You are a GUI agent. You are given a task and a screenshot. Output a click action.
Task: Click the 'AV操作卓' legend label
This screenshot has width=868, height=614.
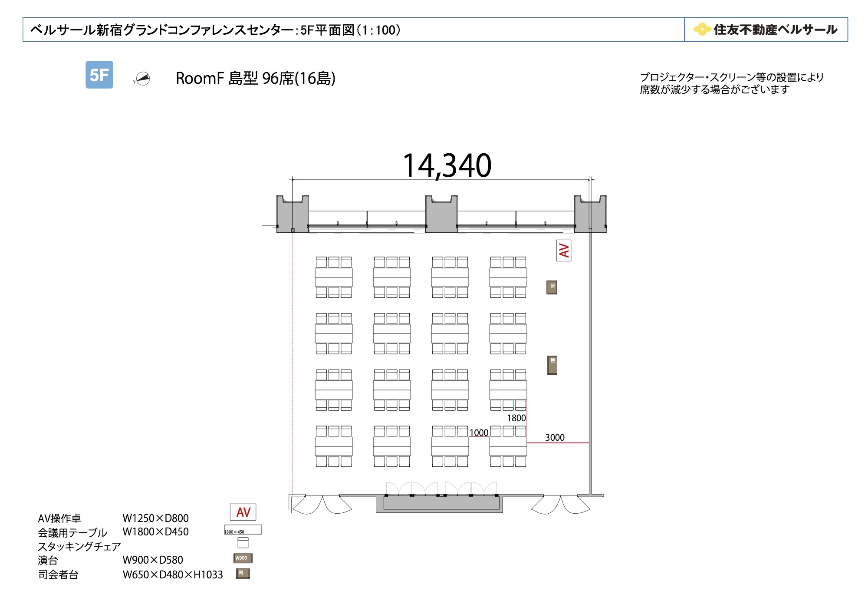pyautogui.click(x=59, y=518)
